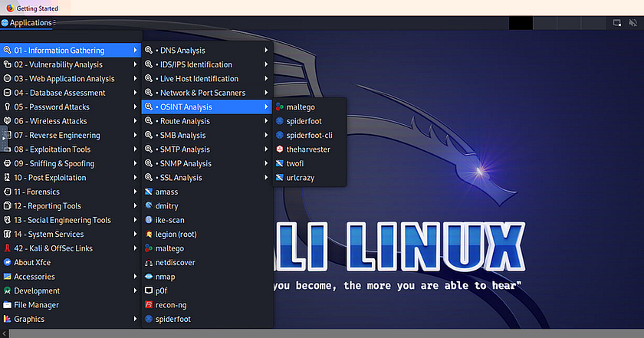
Task: Click the p0f icon
Action: [x=149, y=290]
